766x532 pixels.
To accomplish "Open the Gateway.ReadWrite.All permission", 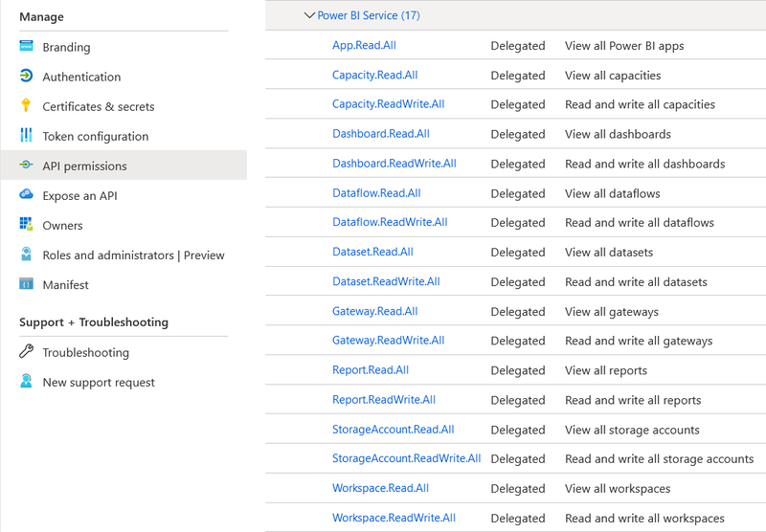I will (389, 341).
